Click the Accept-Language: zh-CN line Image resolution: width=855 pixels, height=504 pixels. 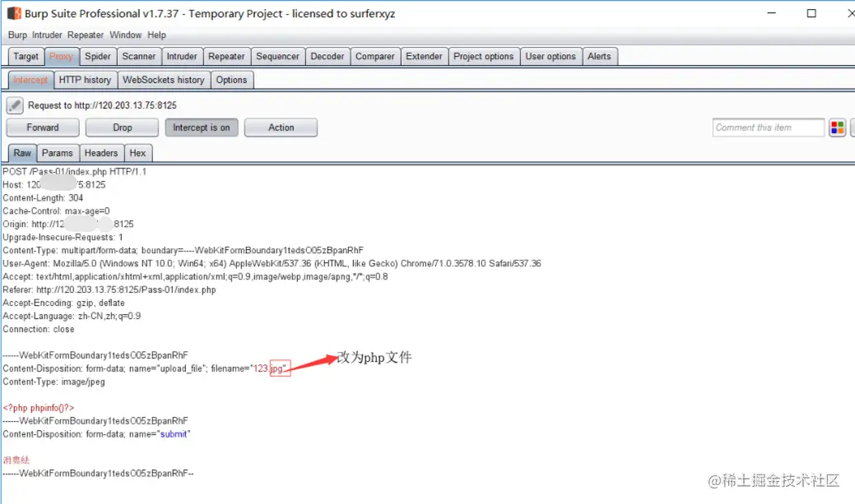click(x=72, y=316)
